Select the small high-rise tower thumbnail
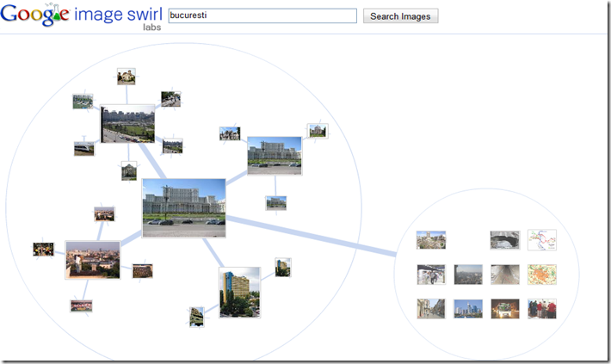Image resolution: width=611 pixels, height=364 pixels. [x=283, y=268]
